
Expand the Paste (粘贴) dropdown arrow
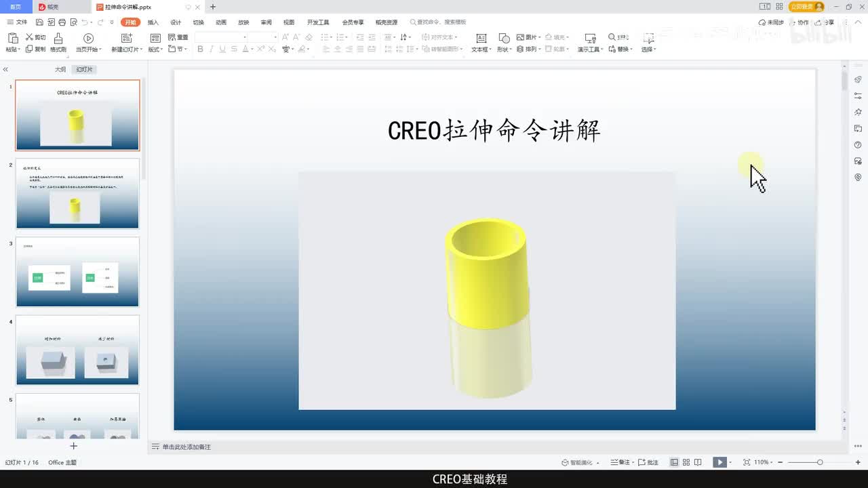click(20, 50)
